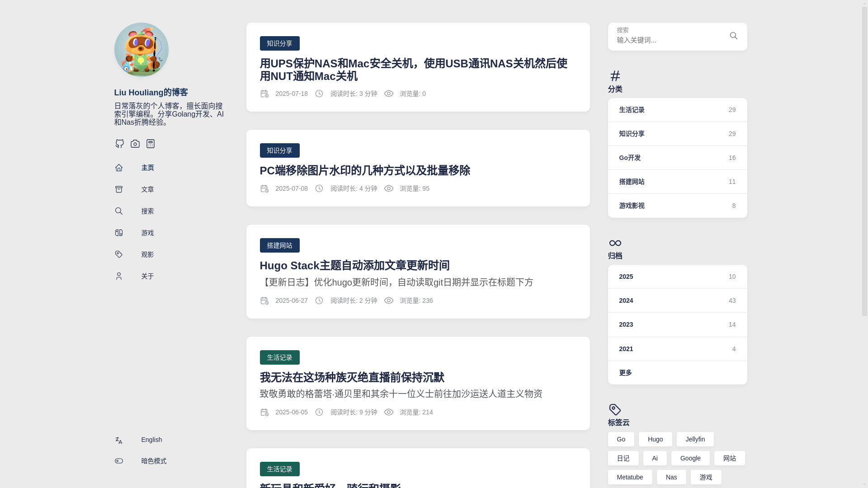Viewport: 868px width, 488px height.
Task: Click the person icon beside 关于
Action: pos(118,276)
